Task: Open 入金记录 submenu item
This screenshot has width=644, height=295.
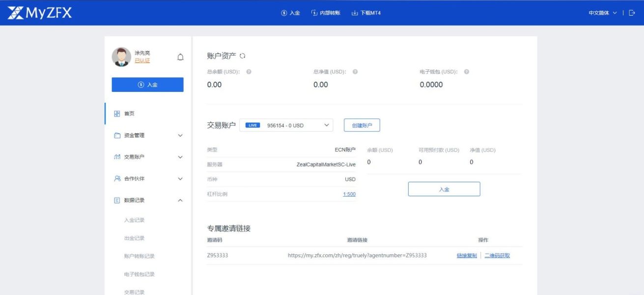Action: [x=134, y=220]
